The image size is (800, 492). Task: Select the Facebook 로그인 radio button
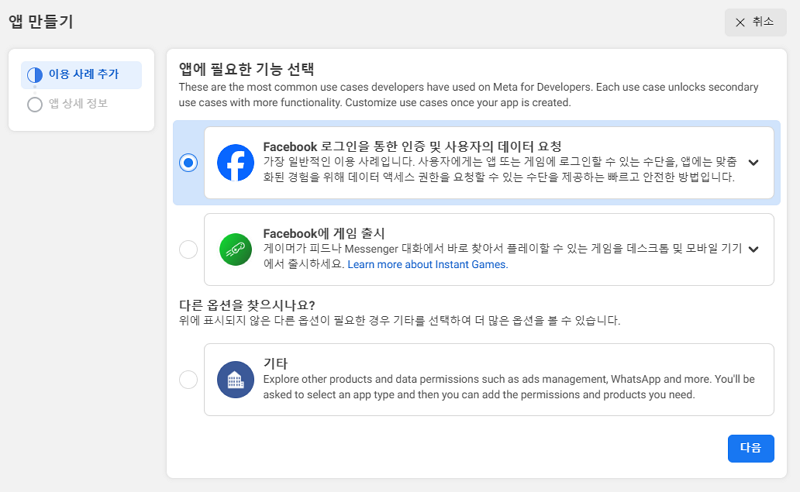188,163
